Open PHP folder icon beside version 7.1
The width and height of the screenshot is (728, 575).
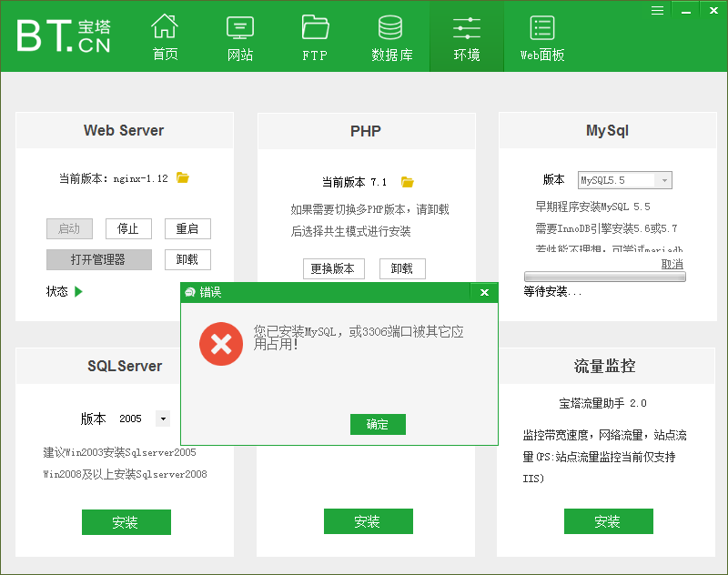(407, 182)
